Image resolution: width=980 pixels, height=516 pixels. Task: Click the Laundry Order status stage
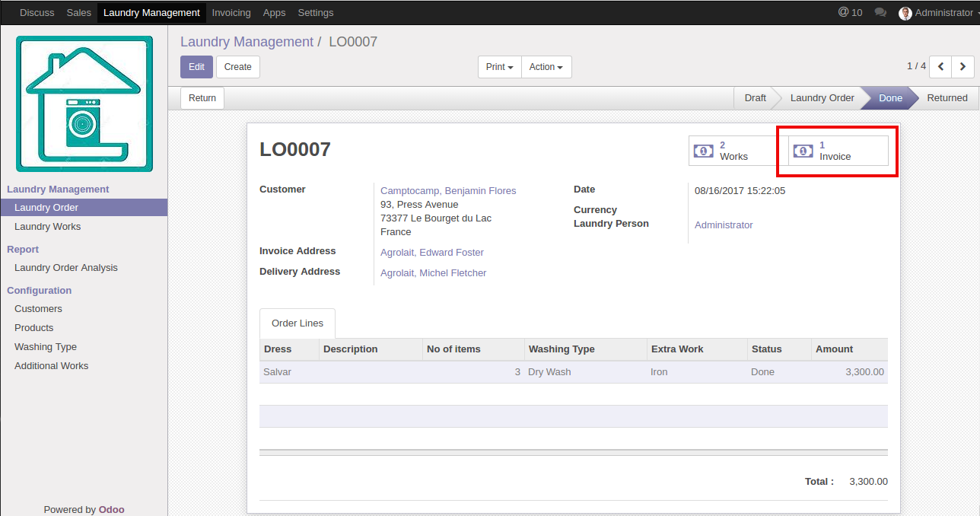(822, 98)
